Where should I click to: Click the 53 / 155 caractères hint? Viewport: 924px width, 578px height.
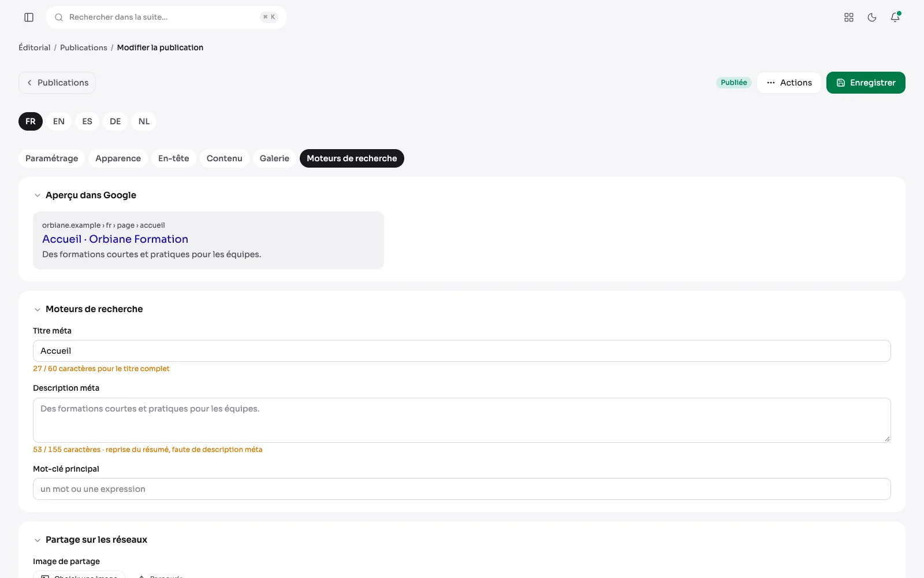click(x=148, y=450)
